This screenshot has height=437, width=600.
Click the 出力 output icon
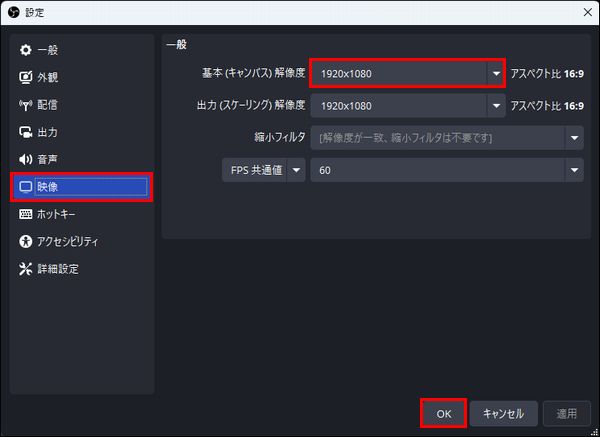pyautogui.click(x=26, y=132)
